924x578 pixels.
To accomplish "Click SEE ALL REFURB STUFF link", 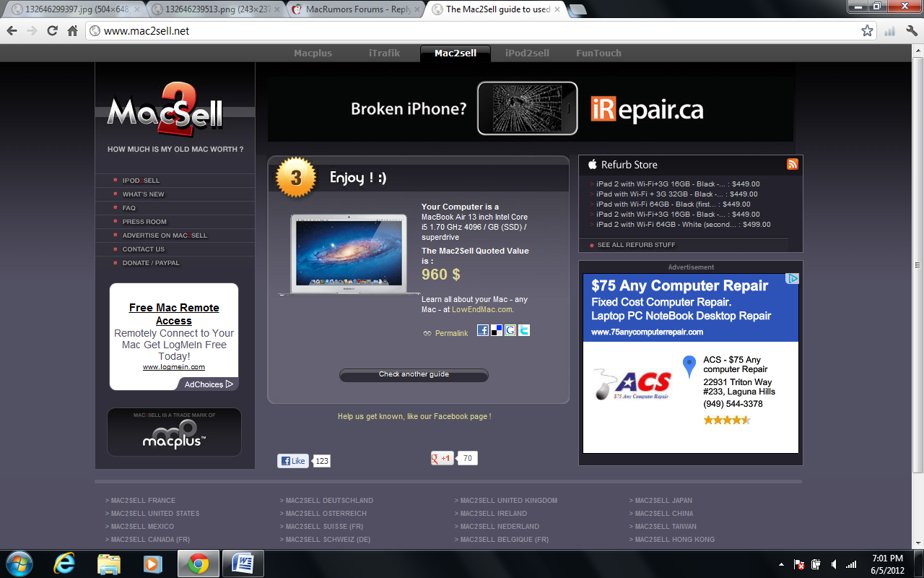I will [636, 245].
